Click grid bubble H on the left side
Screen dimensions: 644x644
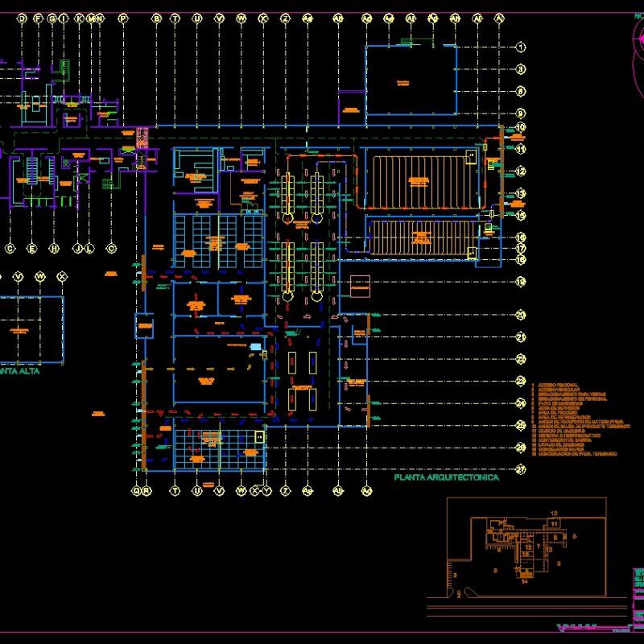[53, 250]
